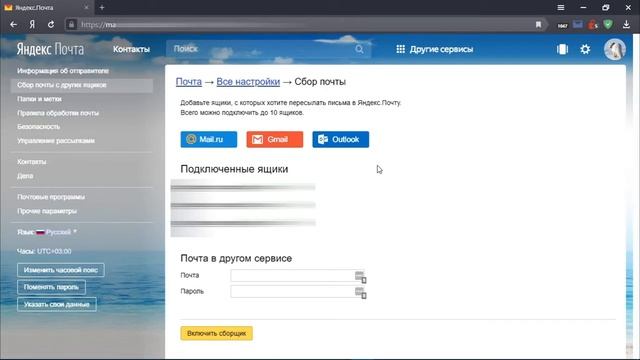Click the Подключенные ящики heading
This screenshot has height=360, width=640.
click(x=234, y=169)
